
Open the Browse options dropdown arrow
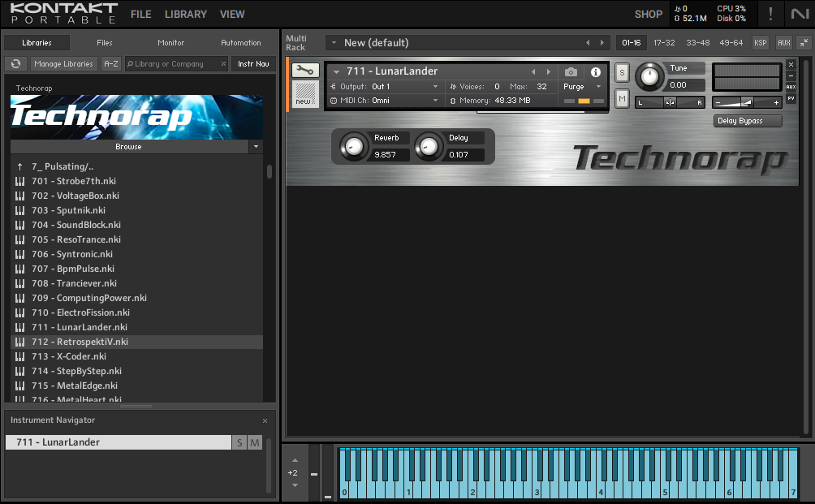[x=256, y=147]
